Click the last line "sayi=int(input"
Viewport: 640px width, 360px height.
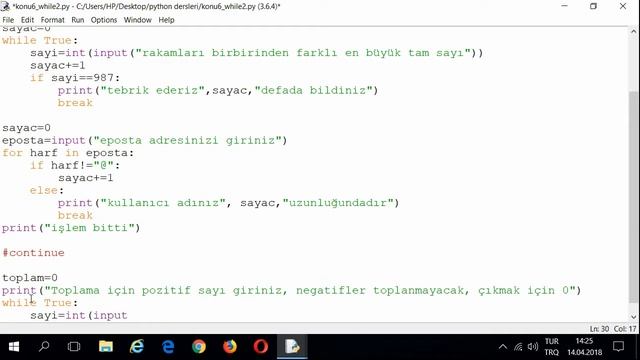(79, 315)
